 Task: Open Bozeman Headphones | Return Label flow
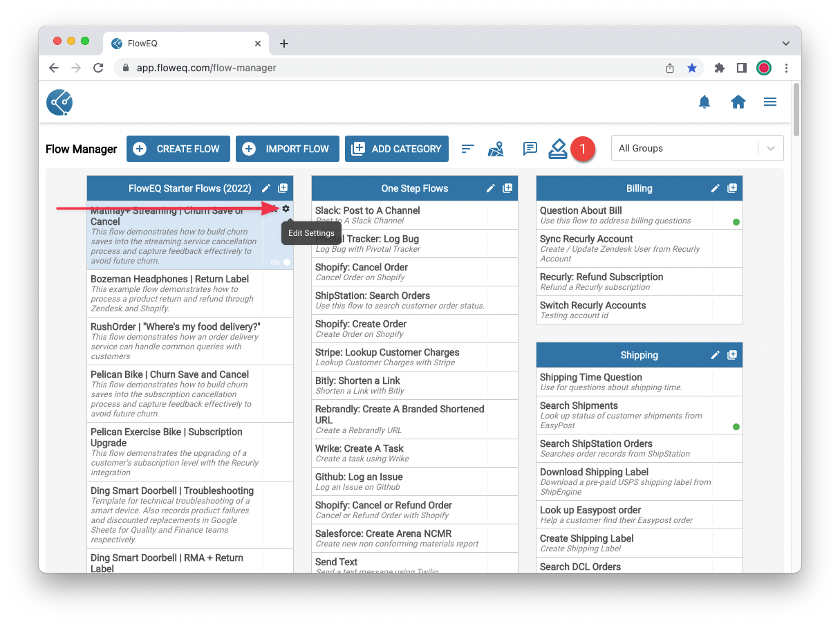tap(190, 293)
